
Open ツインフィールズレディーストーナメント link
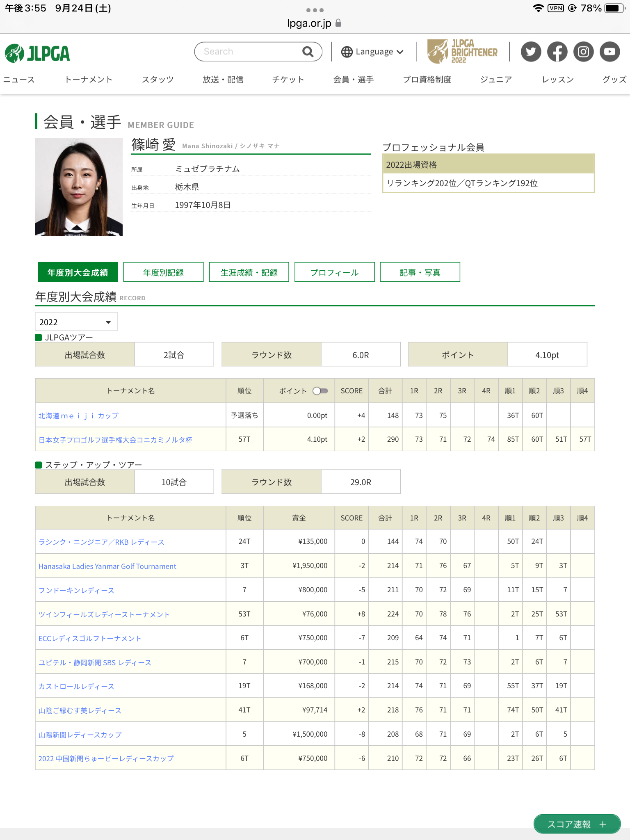point(104,614)
